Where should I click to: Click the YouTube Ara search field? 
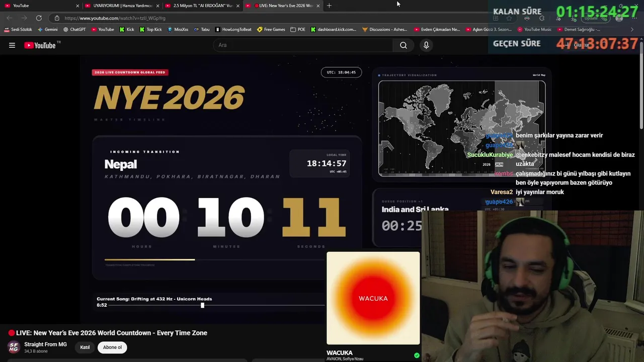coord(303,45)
